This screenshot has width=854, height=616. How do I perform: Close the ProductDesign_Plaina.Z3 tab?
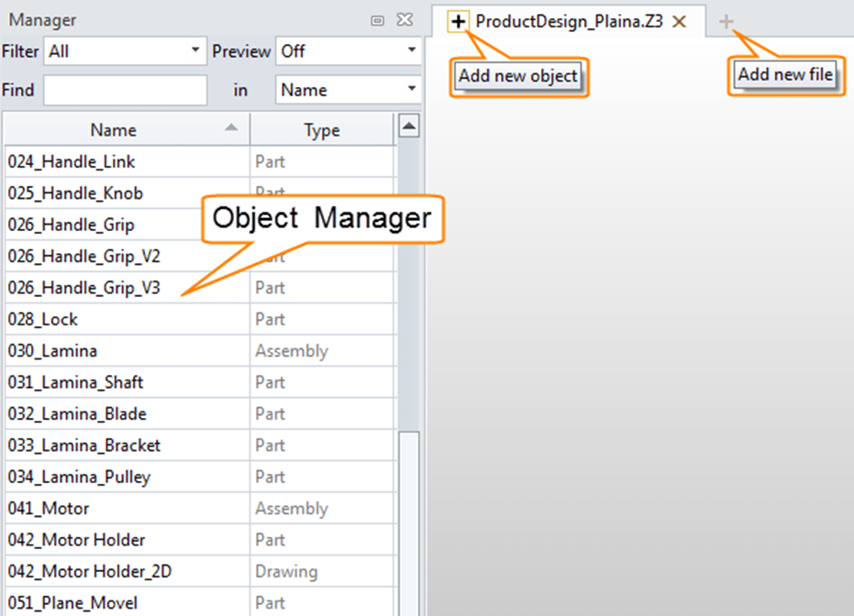click(x=679, y=21)
